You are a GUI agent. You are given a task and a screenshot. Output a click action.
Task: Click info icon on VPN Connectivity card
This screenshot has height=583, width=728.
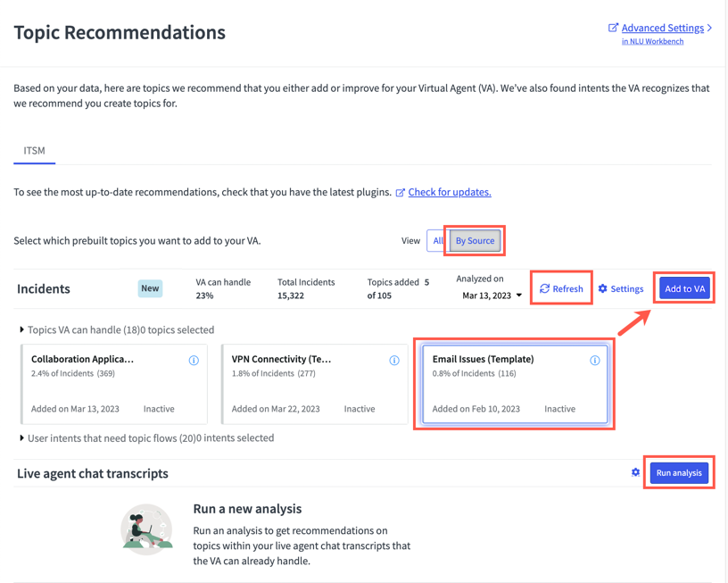[394, 361]
